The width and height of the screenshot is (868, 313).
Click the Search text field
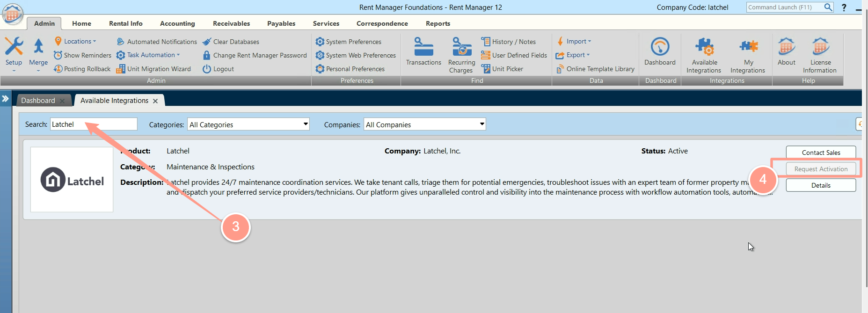pos(94,124)
